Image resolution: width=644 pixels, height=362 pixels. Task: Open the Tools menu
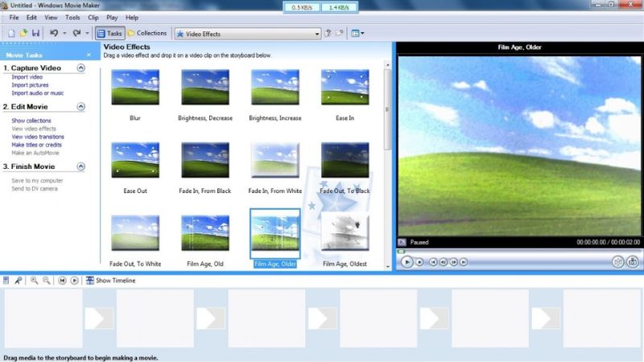72,18
